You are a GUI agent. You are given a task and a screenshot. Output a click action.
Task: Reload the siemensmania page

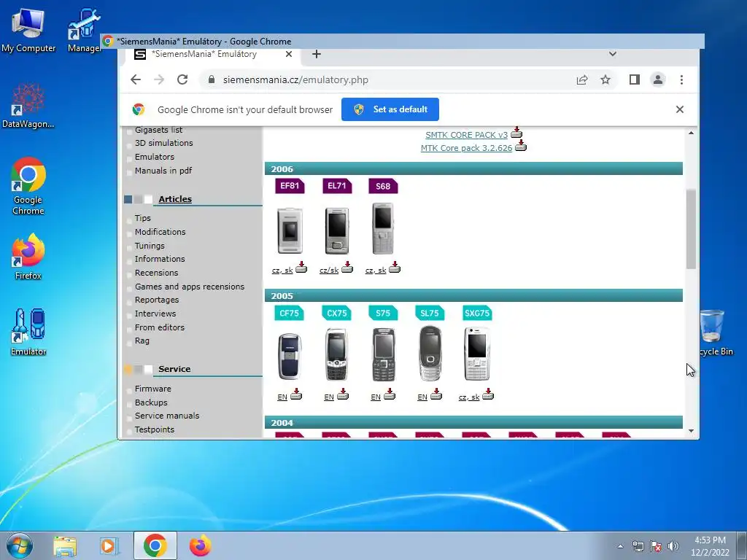tap(182, 79)
